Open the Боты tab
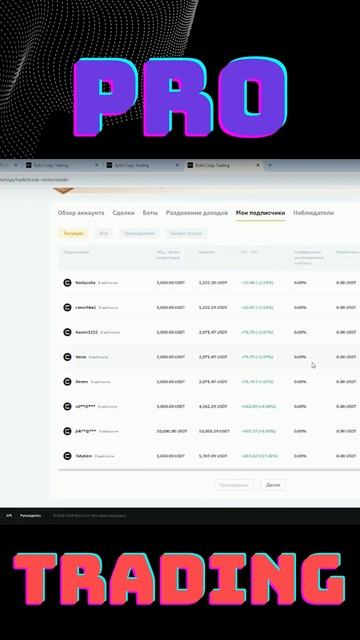 point(150,213)
